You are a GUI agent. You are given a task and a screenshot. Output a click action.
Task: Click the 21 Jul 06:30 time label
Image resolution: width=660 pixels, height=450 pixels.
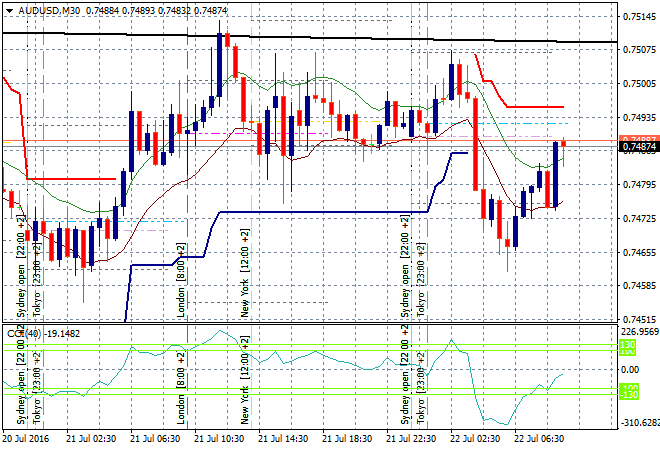point(155,439)
